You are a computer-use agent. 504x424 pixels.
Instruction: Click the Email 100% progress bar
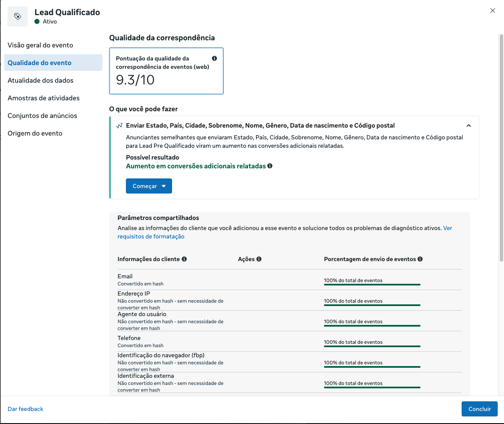[x=372, y=284]
